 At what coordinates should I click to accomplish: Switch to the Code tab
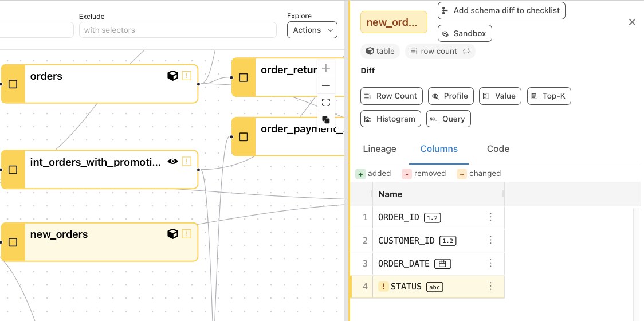coord(498,149)
